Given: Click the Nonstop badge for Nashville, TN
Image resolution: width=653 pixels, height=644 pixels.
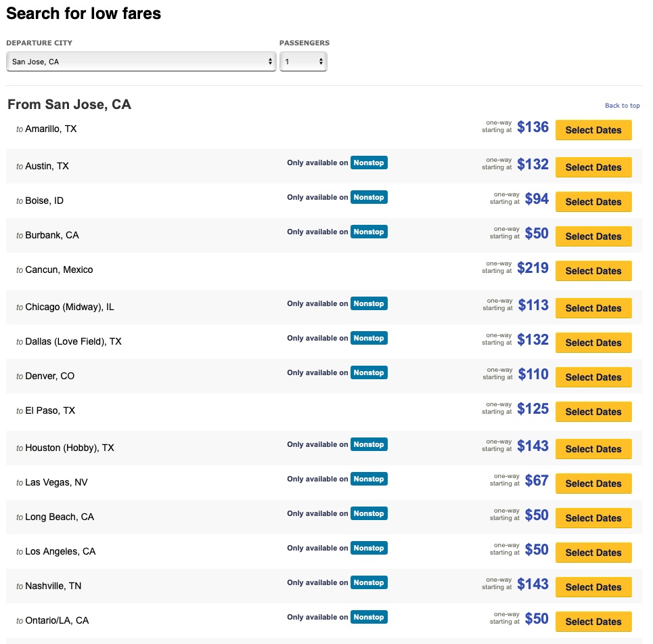Looking at the screenshot, I should coord(369,582).
